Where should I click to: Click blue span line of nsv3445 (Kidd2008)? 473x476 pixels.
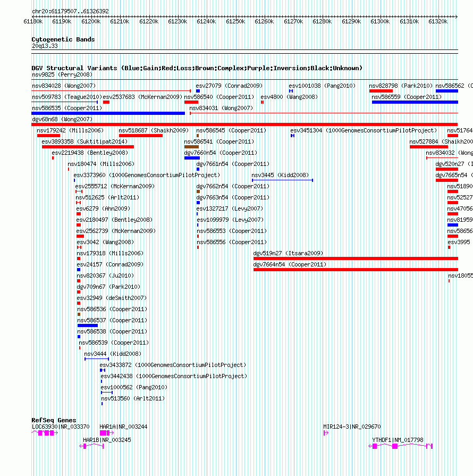click(282, 180)
